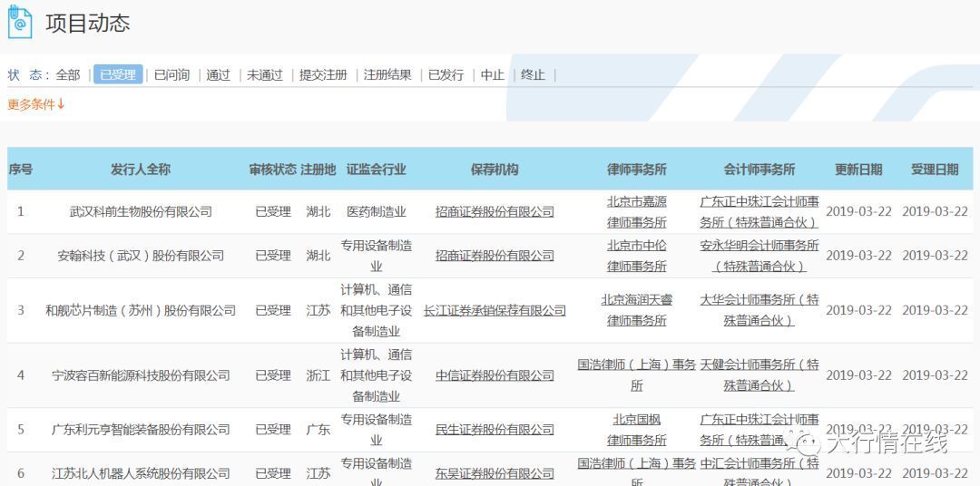980x486 pixels.
Task: Select the 通过 status filter
Action: pos(218,75)
